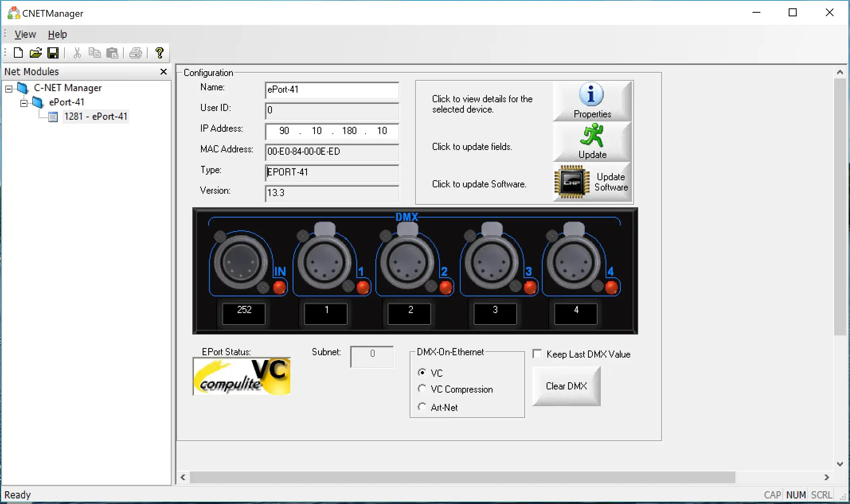The image size is (850, 504).
Task: Click the Save floppy disk icon
Action: 53,53
